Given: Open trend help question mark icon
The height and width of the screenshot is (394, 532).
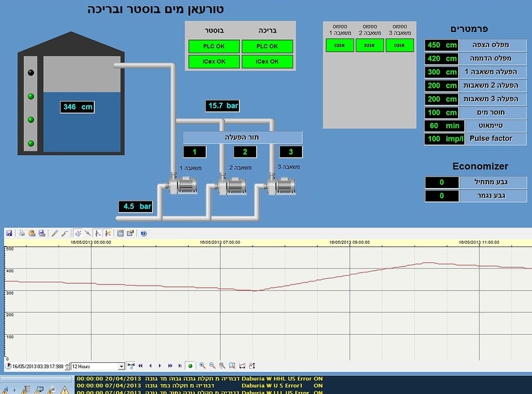Looking at the screenshot, I should coord(144,233).
